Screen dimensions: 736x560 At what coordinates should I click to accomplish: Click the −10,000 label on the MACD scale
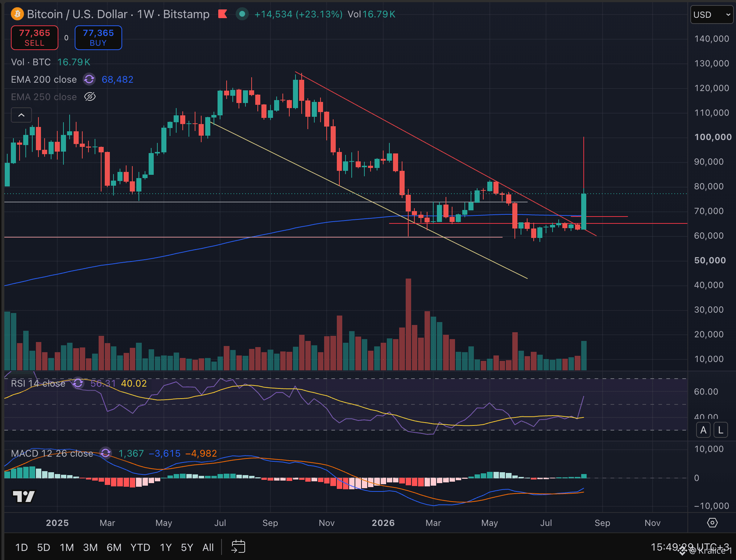coord(711,506)
